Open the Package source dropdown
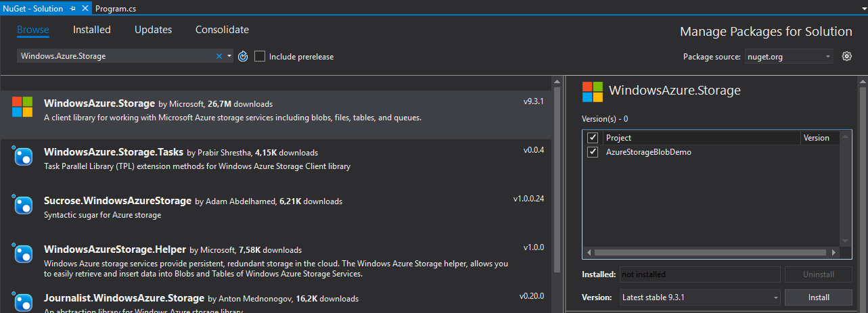Screen dimensions: 868x313 point(789,57)
